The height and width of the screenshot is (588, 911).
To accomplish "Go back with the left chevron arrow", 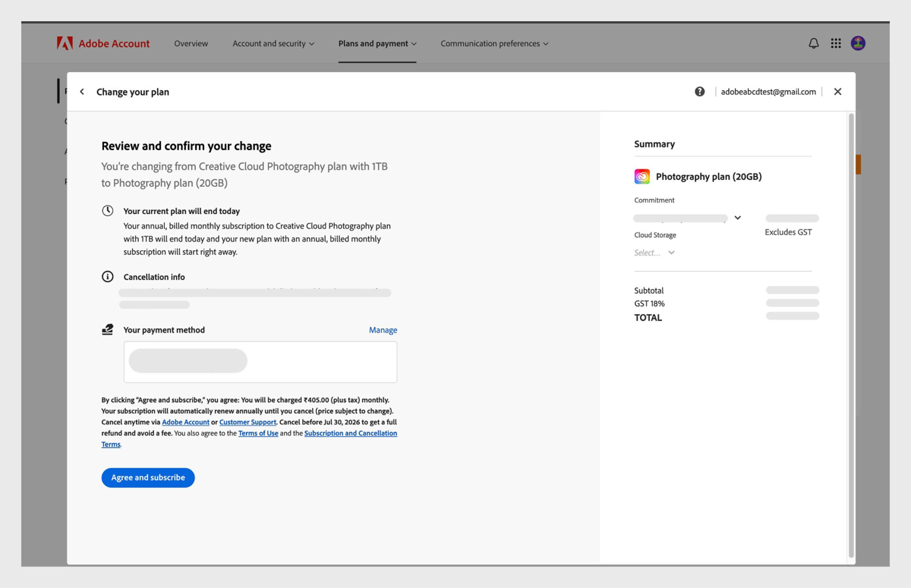I will (82, 92).
